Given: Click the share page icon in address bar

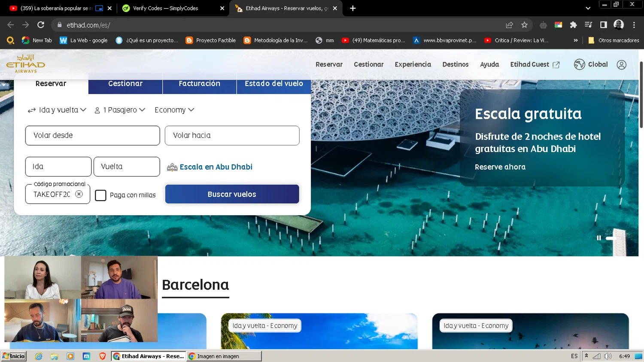Looking at the screenshot, I should coord(509,25).
